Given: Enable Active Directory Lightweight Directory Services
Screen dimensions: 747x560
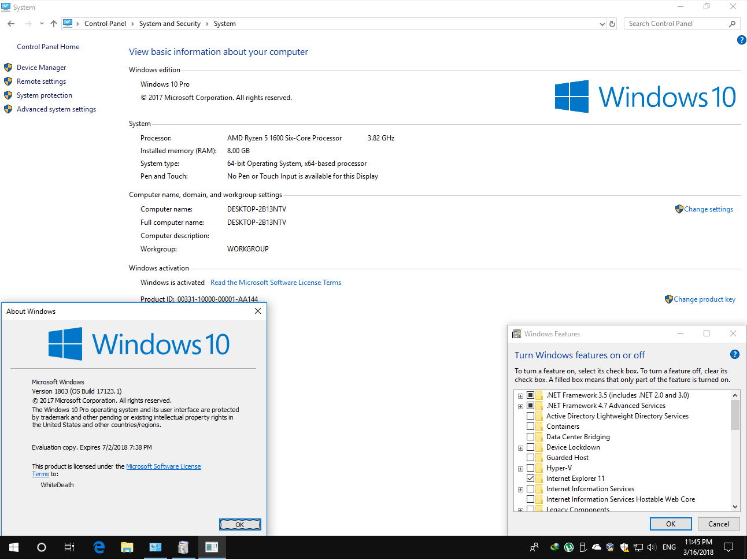Looking at the screenshot, I should 530,416.
